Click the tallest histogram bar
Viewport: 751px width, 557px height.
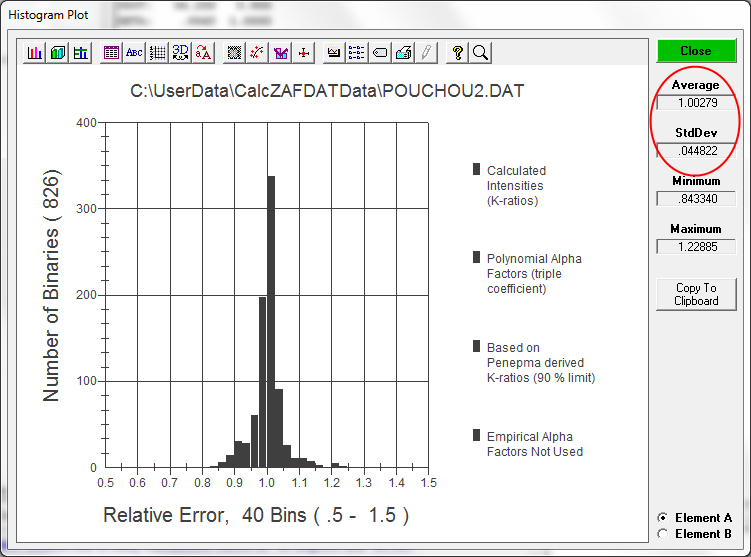270,320
